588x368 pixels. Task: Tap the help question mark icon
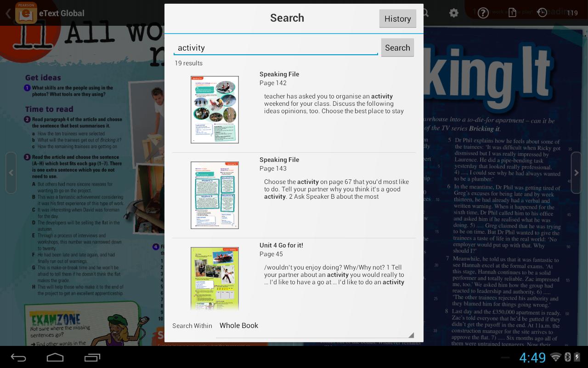(x=483, y=13)
